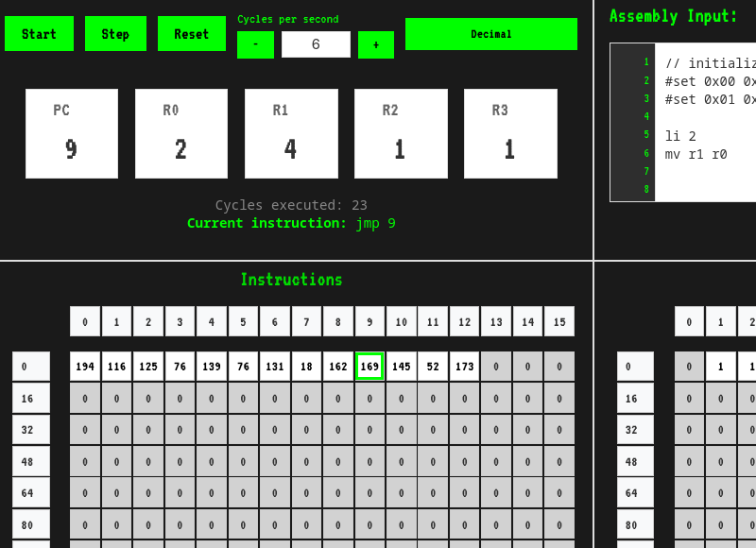
Task: Decrease cycles per second with minus
Action: pos(255,44)
